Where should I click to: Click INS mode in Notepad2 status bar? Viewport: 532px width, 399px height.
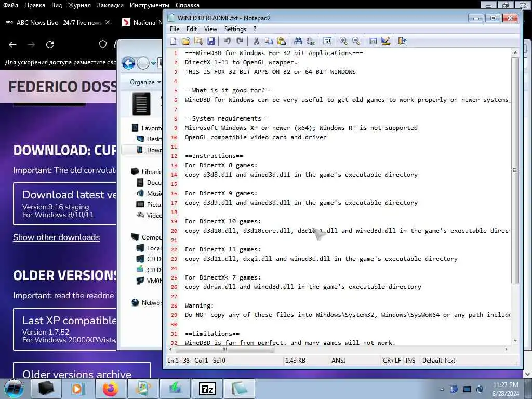coord(410,361)
